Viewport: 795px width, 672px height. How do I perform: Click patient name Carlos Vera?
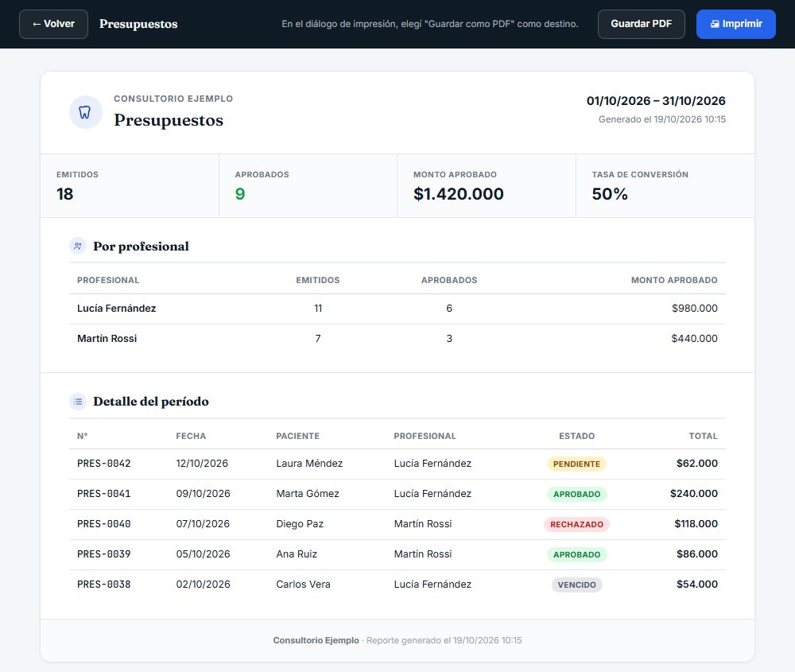(x=303, y=585)
